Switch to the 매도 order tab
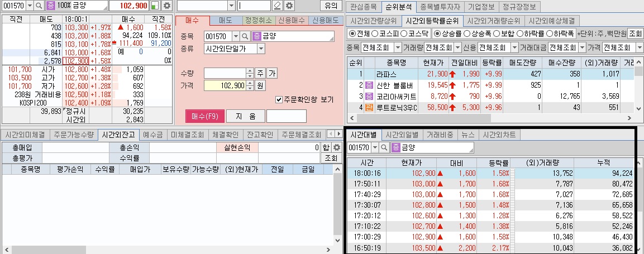The image size is (644, 254). [226, 21]
